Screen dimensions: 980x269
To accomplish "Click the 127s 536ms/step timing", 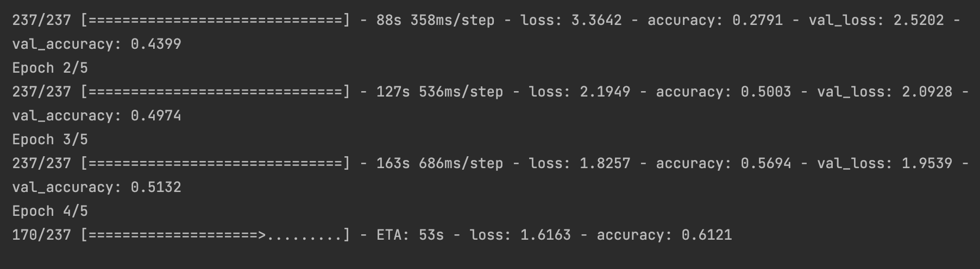I will coord(439,92).
